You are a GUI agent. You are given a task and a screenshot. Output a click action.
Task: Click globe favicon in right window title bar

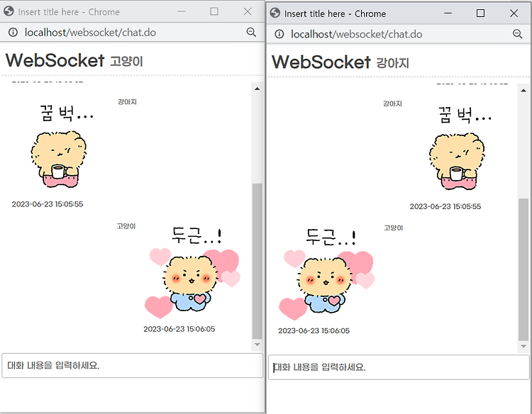275,13
